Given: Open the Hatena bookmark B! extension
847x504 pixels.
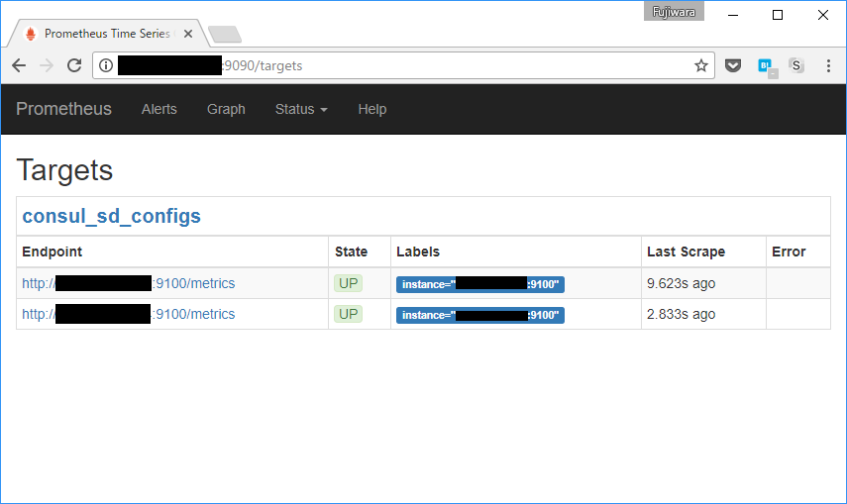Looking at the screenshot, I should tap(767, 67).
